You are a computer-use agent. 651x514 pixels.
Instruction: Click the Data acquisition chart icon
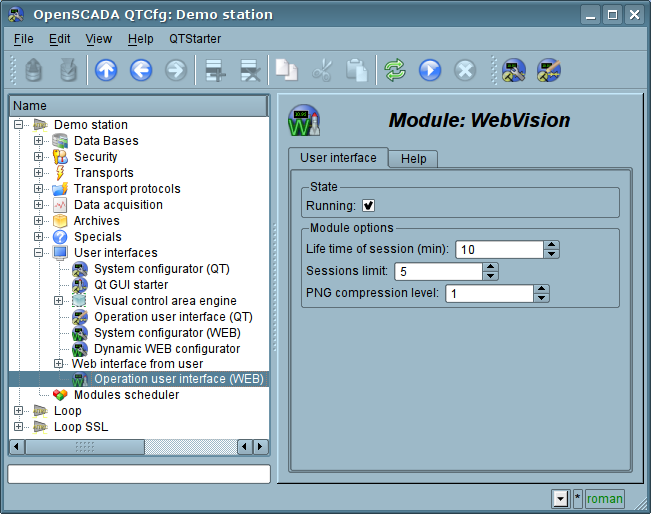click(x=60, y=205)
